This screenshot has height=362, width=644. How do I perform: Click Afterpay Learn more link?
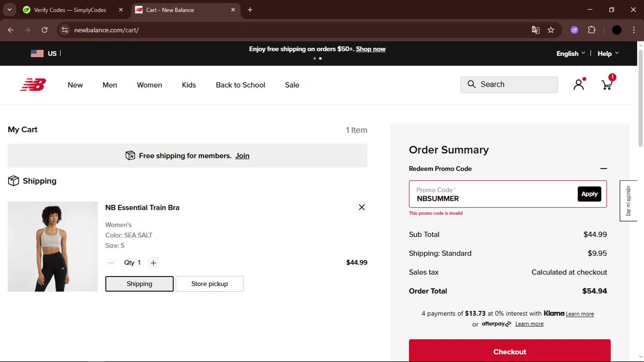[529, 324]
